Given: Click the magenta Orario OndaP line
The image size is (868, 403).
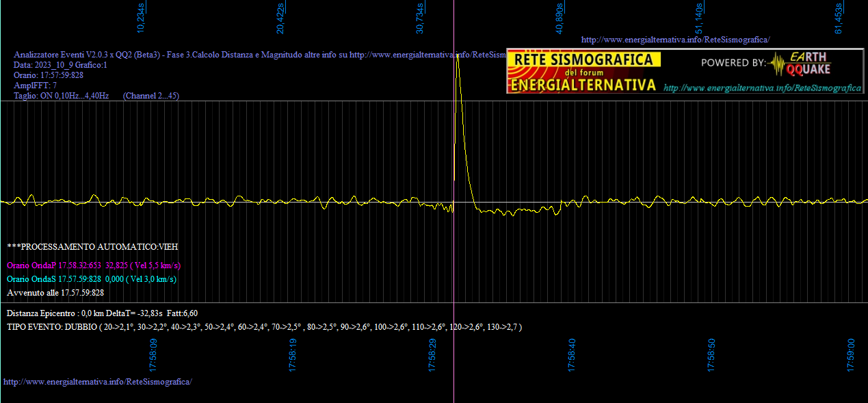Looking at the screenshot, I should point(94,265).
